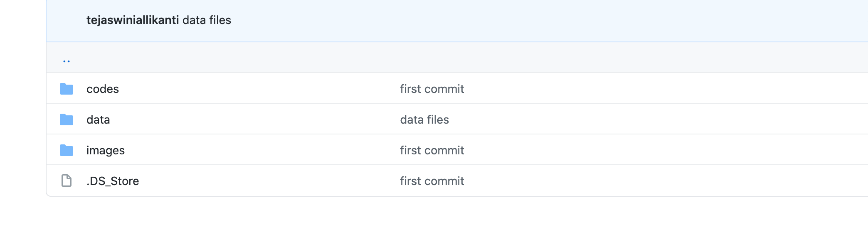Image resolution: width=868 pixels, height=239 pixels.
Task: Open the images folder
Action: pyautogui.click(x=106, y=150)
